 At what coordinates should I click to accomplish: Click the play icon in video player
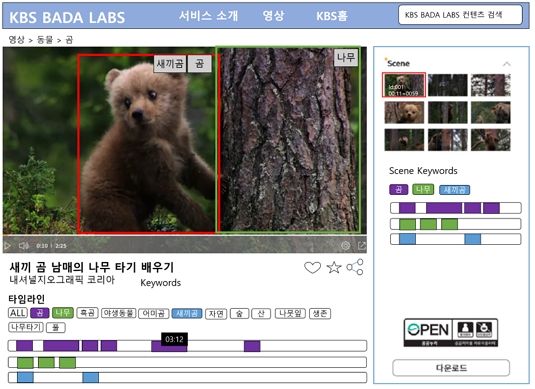(7, 246)
